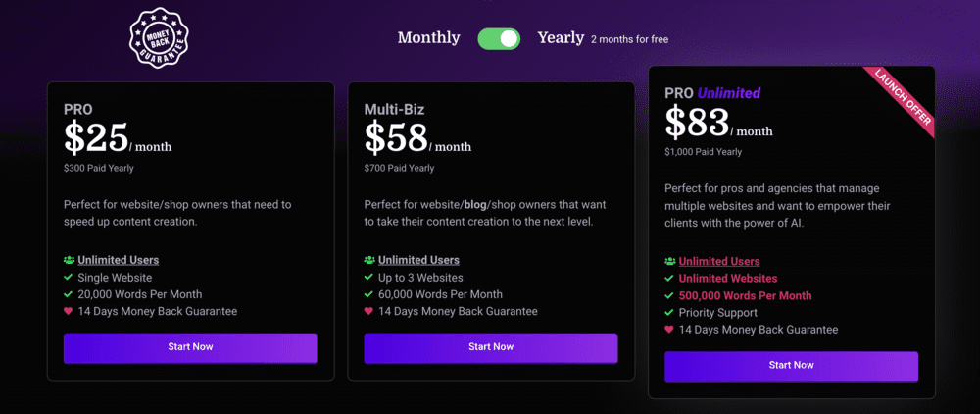Click the 2 months for free note

point(629,40)
